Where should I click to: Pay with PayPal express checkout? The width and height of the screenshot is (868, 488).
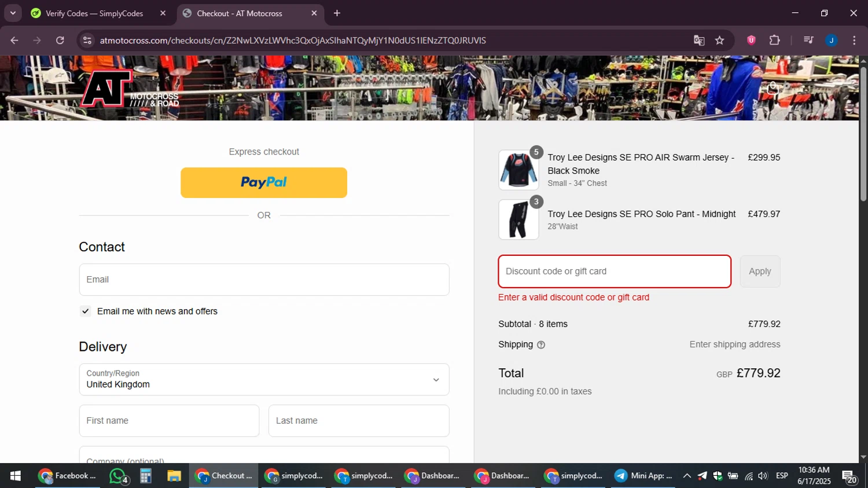264,183
